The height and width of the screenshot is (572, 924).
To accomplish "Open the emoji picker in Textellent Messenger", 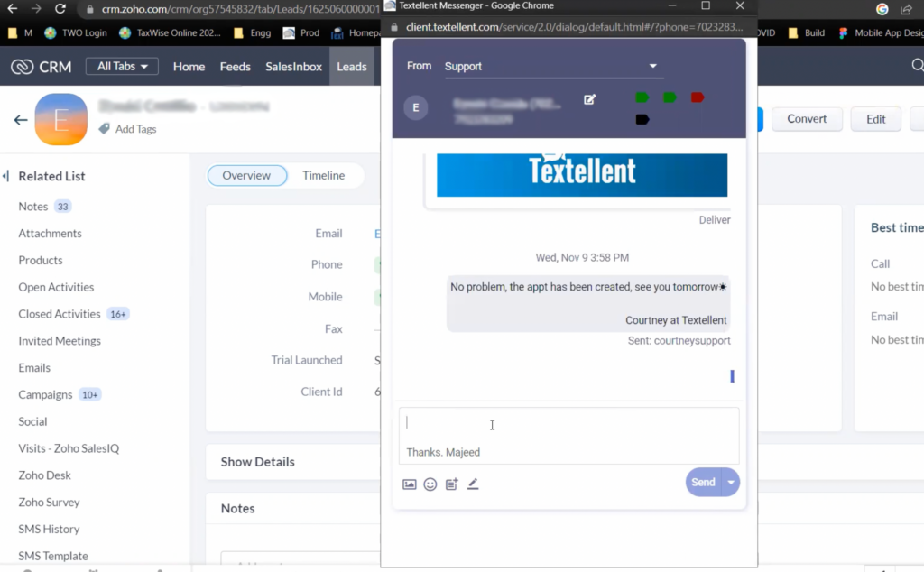I will pos(430,484).
